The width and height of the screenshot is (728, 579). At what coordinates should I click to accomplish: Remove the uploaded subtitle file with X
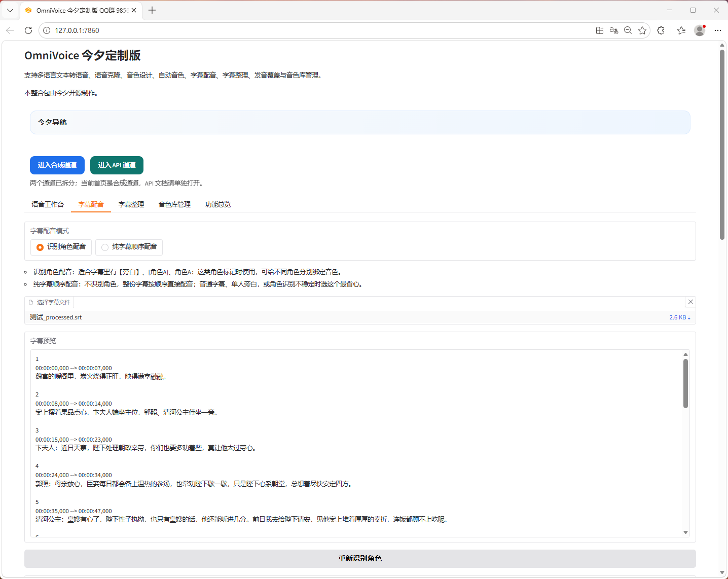690,302
